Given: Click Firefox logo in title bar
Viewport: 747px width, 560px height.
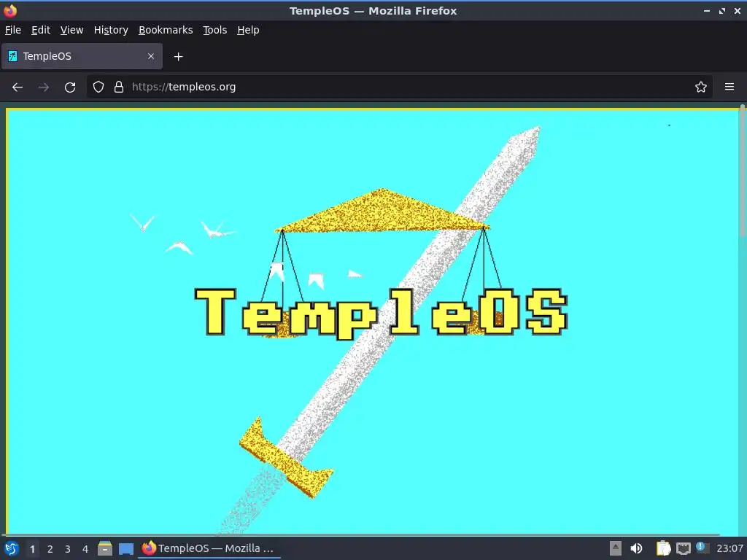Looking at the screenshot, I should 10,10.
